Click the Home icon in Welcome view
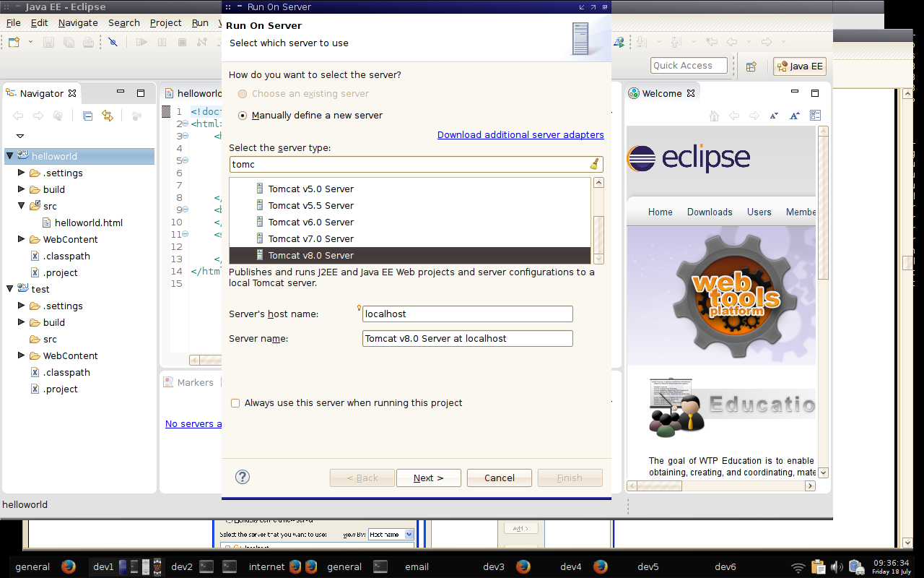The height and width of the screenshot is (578, 924). click(714, 116)
